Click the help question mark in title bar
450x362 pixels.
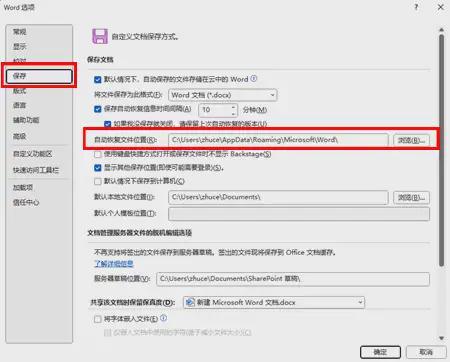[416, 7]
